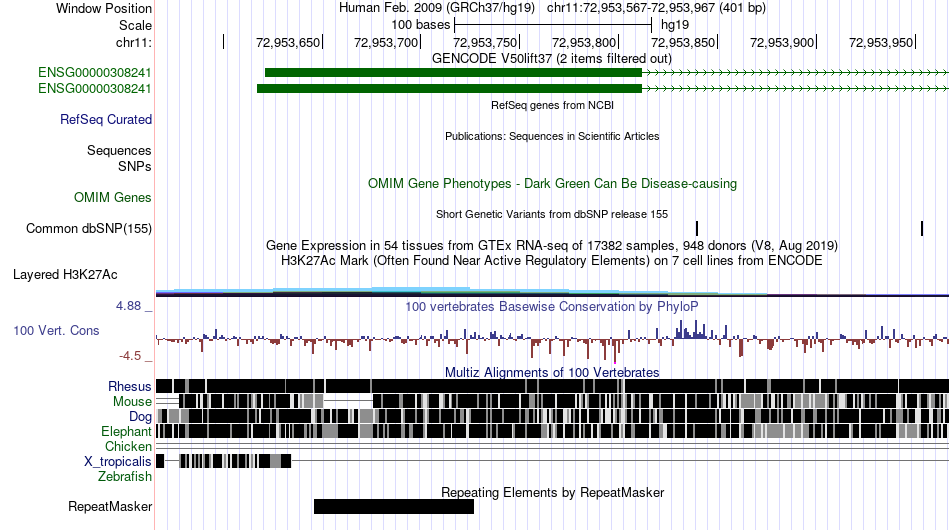The width and height of the screenshot is (950, 530).
Task: Click the lower ENSG00000308241 track label
Action: click(95, 88)
